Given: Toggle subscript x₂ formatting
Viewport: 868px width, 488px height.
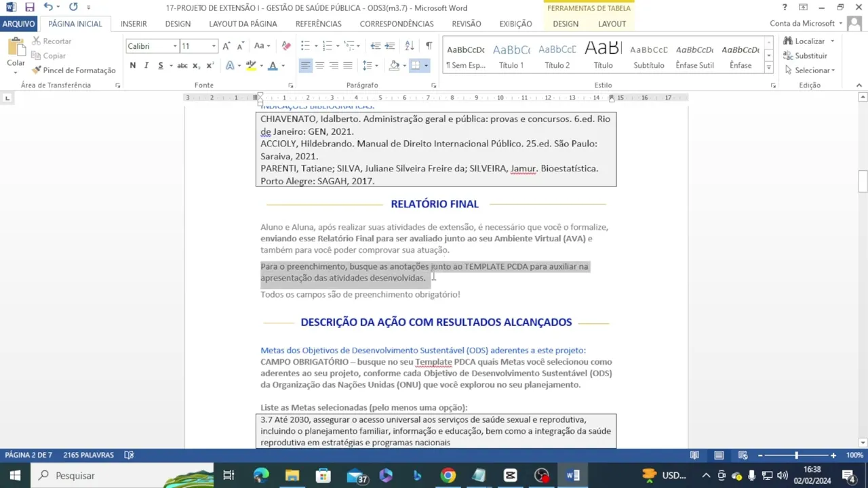Looking at the screenshot, I should (196, 65).
